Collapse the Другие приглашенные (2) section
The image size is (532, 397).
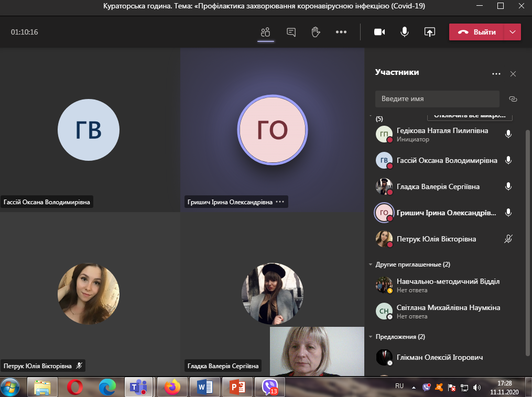(x=371, y=265)
